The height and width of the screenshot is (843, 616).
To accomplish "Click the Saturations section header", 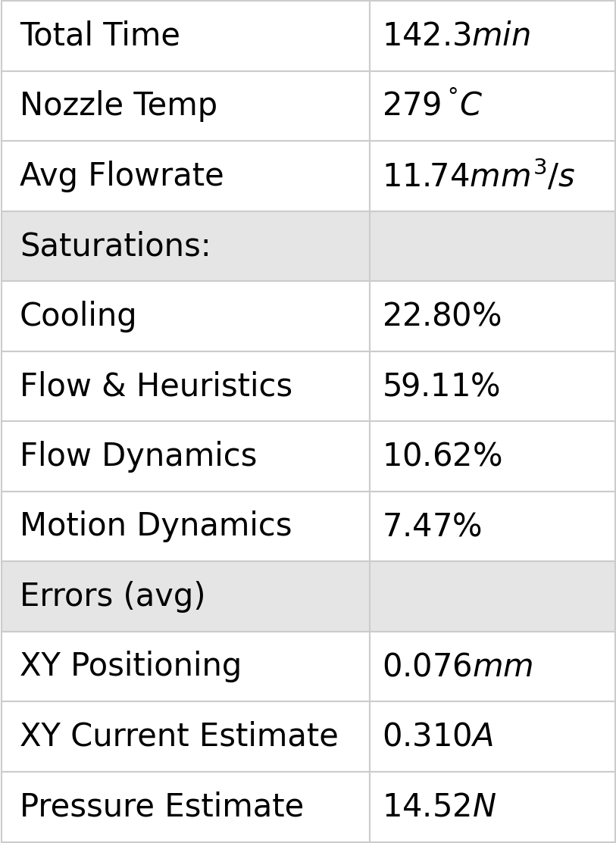I will pos(115,246).
